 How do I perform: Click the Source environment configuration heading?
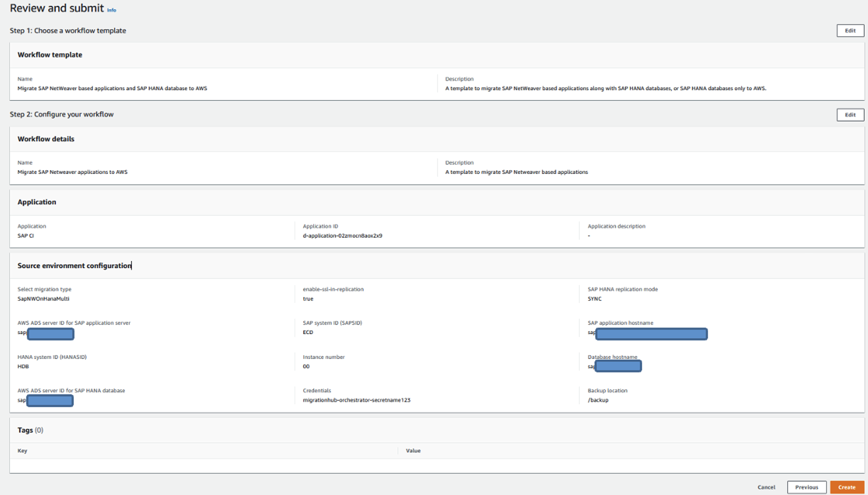click(x=75, y=266)
